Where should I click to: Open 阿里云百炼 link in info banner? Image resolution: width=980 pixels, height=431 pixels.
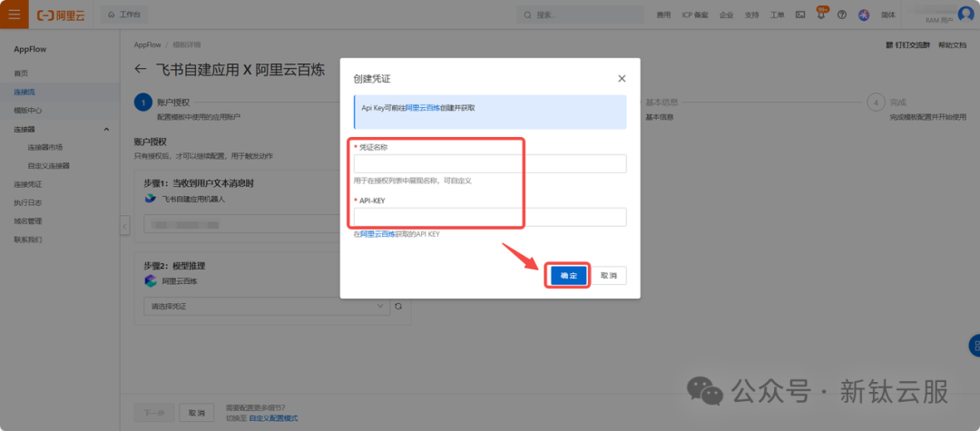[x=423, y=107]
